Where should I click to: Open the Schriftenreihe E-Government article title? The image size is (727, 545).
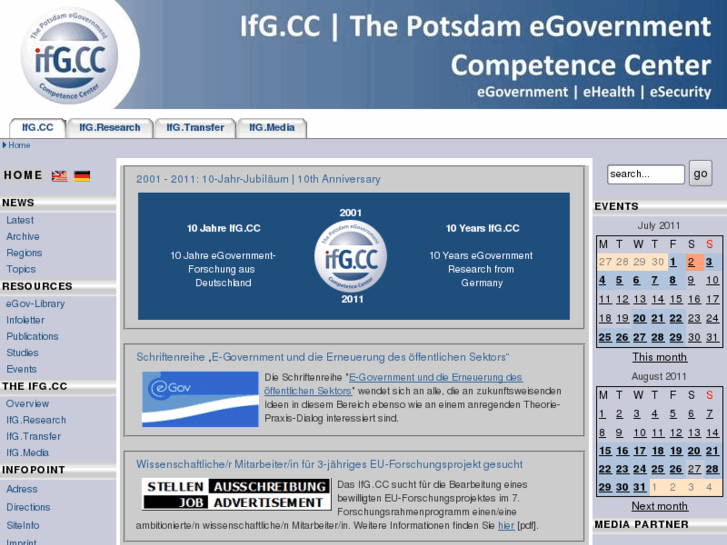coord(323,357)
